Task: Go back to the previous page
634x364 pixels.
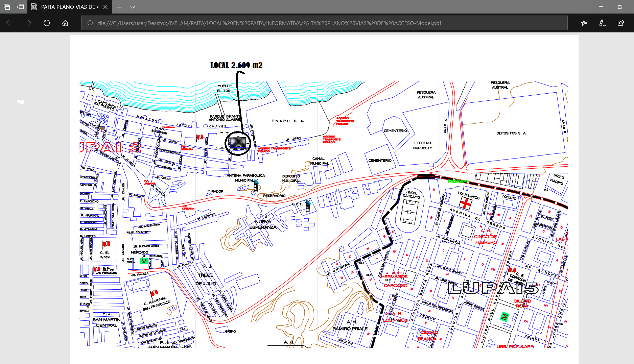Action: click(9, 23)
